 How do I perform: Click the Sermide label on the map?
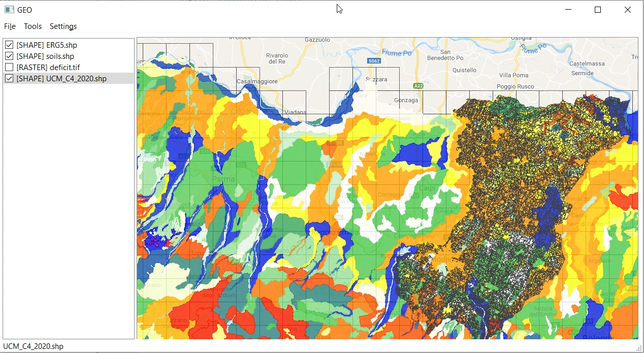click(582, 74)
